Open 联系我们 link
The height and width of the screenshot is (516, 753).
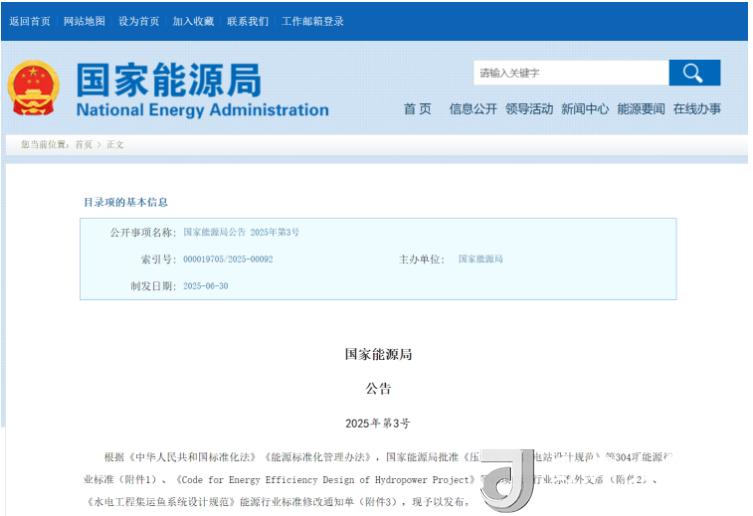coord(248,21)
